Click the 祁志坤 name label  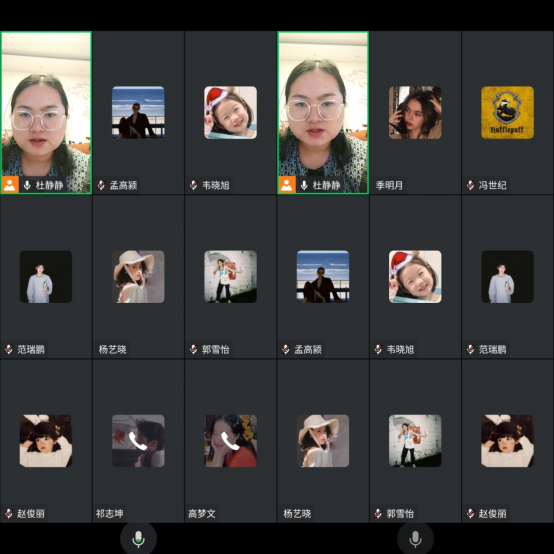pos(109,513)
